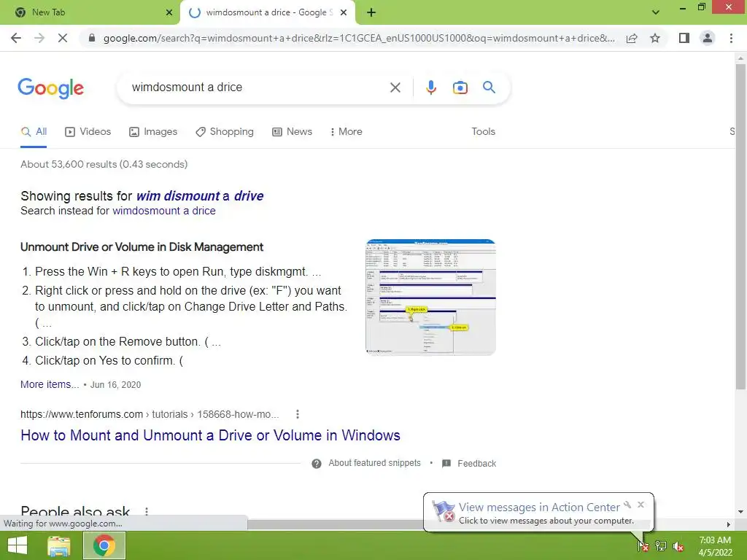
Task: Click network tray icon
Action: tap(661, 545)
